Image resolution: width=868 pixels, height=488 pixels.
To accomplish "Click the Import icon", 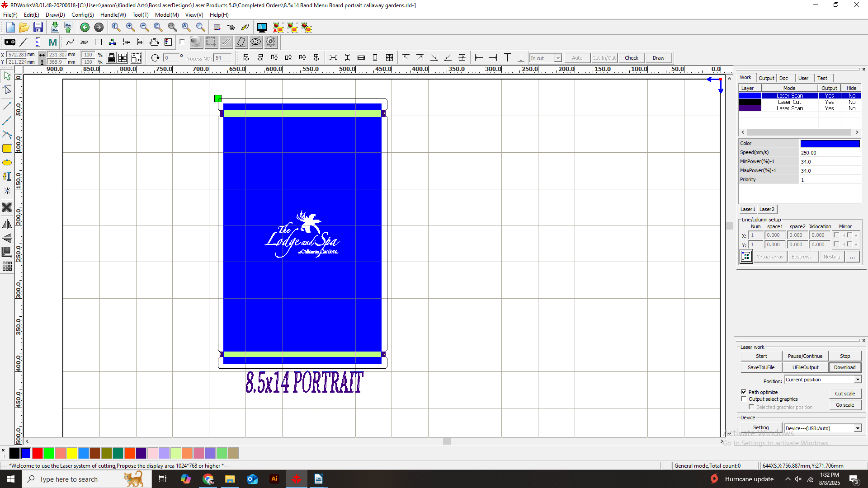I will pos(55,28).
